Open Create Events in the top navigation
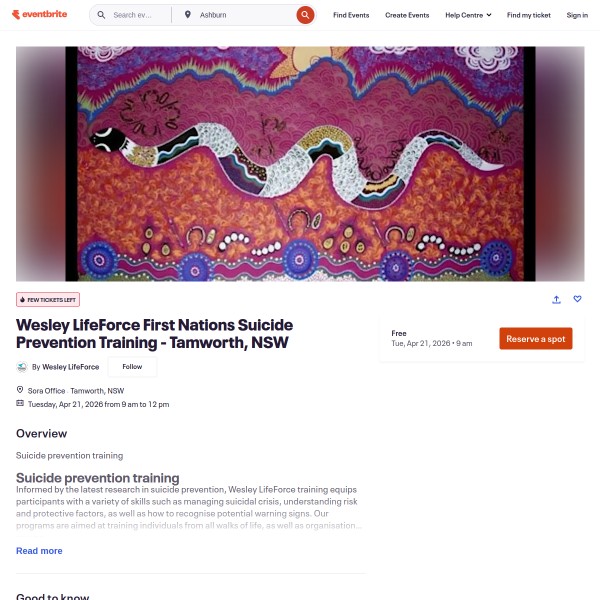Screen dimensions: 600x600 [x=407, y=15]
